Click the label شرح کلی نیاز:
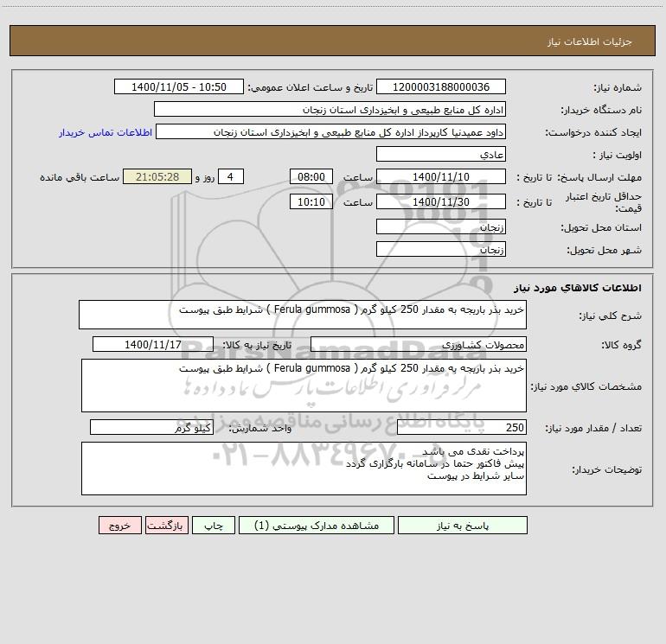 [x=611, y=316]
